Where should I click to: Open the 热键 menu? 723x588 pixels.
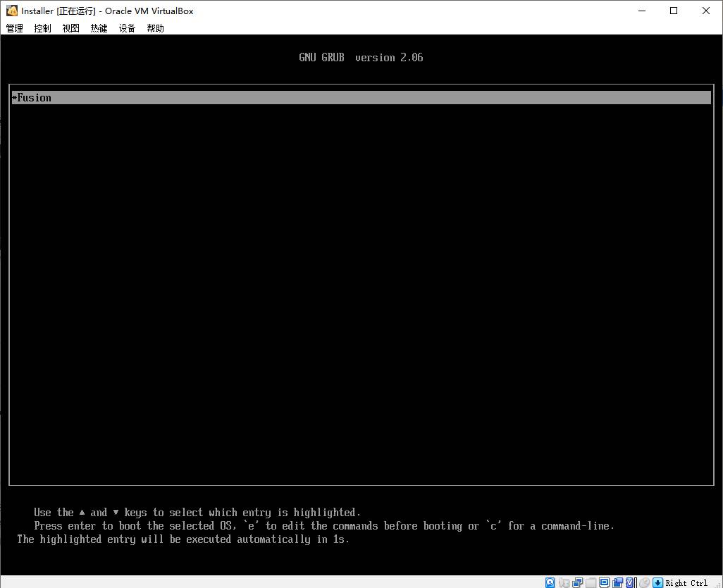point(99,29)
